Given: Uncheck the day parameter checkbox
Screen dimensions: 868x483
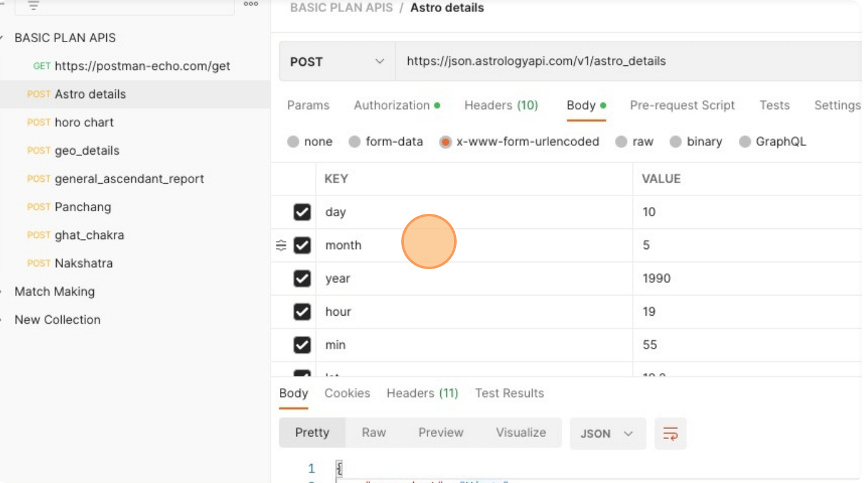Looking at the screenshot, I should pos(302,212).
